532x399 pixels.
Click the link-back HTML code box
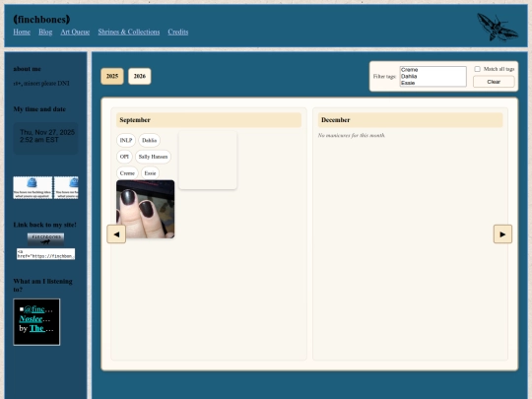click(45, 254)
